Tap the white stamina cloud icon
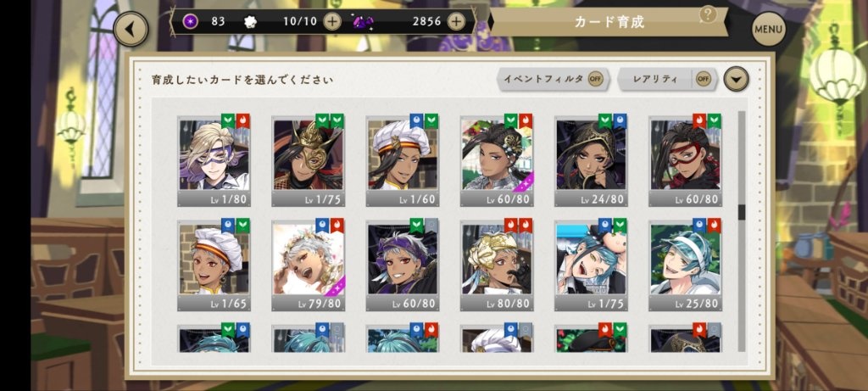868x391 pixels. coord(250,21)
